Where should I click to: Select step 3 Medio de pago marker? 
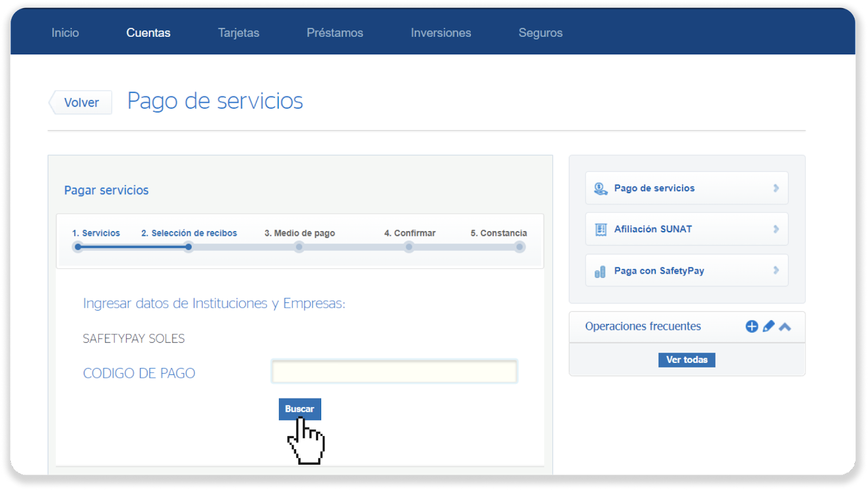(299, 247)
